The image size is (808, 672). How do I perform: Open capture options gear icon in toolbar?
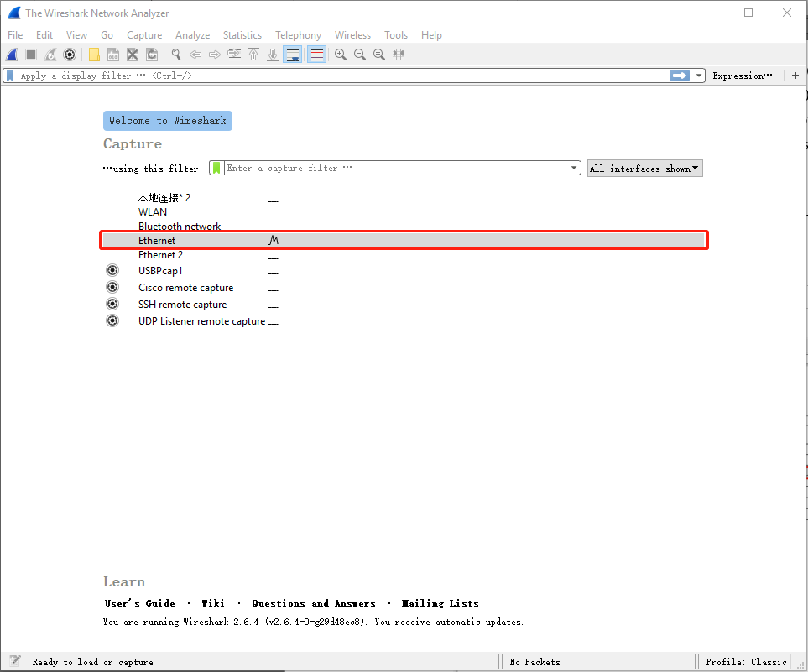70,55
